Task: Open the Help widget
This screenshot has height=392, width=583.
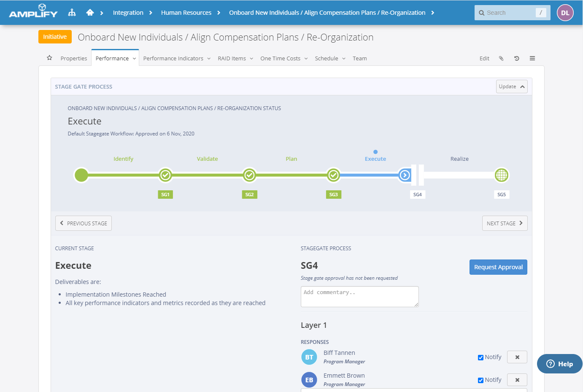Action: [x=560, y=364]
